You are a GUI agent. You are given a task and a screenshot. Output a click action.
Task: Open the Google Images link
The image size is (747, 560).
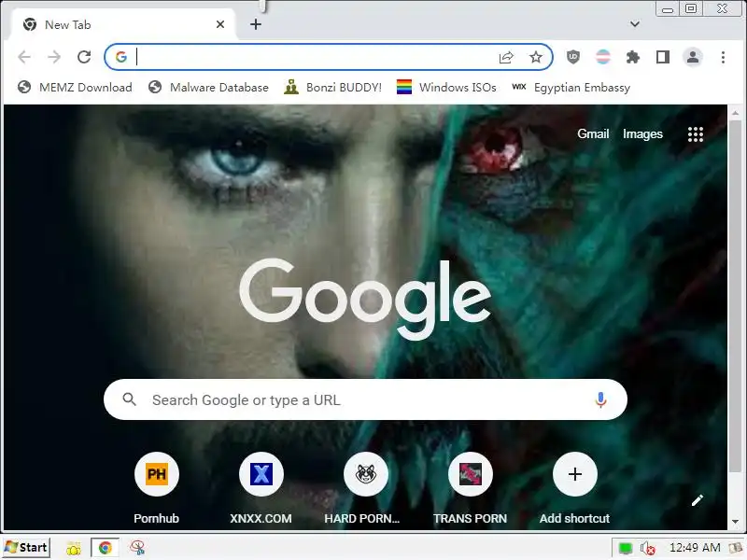coord(642,133)
